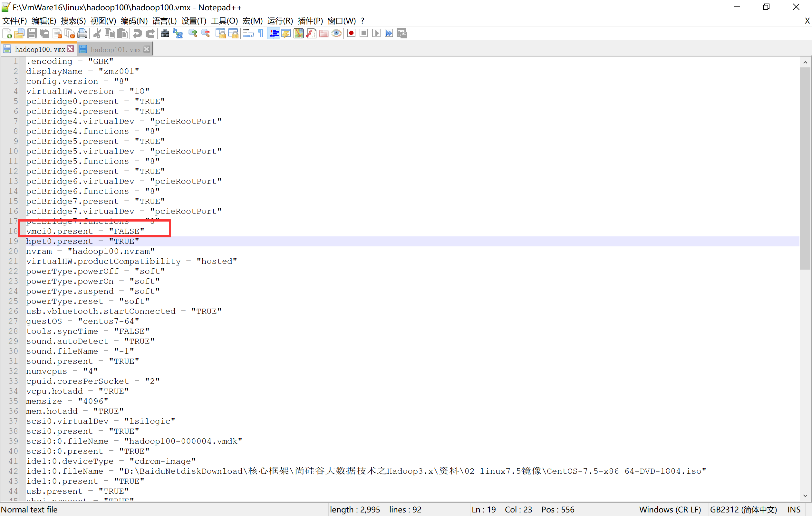
Task: Toggle show all characters pilcrow icon
Action: click(x=261, y=34)
